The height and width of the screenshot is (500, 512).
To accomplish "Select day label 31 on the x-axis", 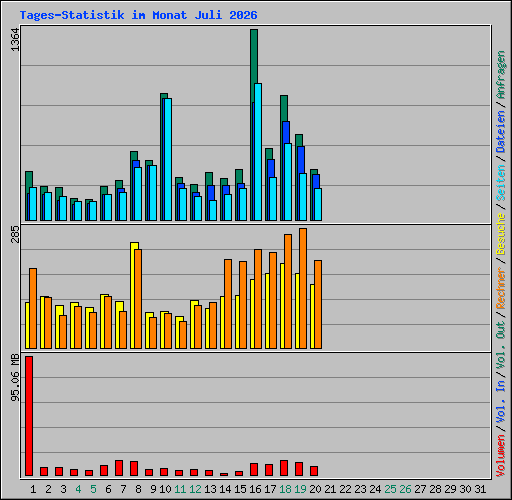I will (x=480, y=489).
